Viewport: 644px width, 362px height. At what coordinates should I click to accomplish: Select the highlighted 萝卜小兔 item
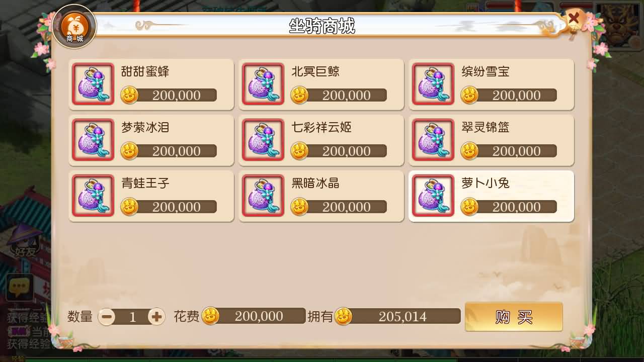click(x=492, y=196)
